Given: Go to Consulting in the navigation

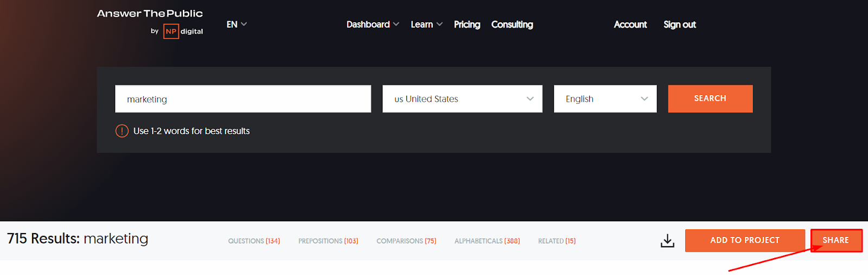Looking at the screenshot, I should point(512,24).
